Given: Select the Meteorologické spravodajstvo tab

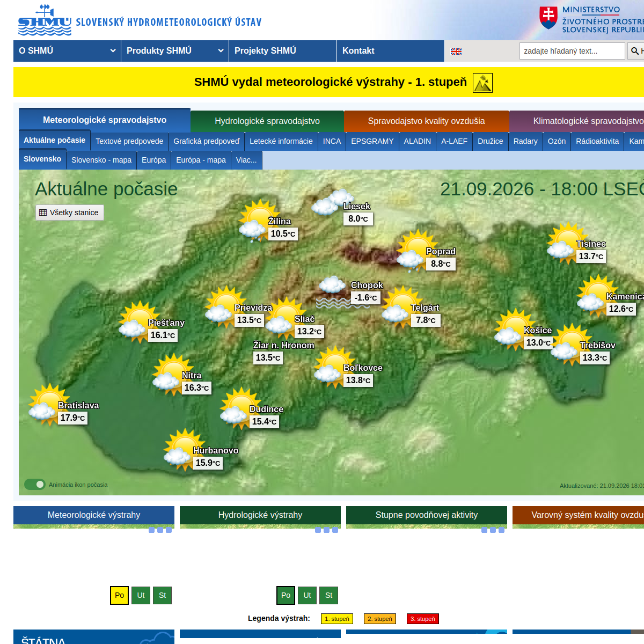Looking at the screenshot, I should pyautogui.click(x=105, y=120).
